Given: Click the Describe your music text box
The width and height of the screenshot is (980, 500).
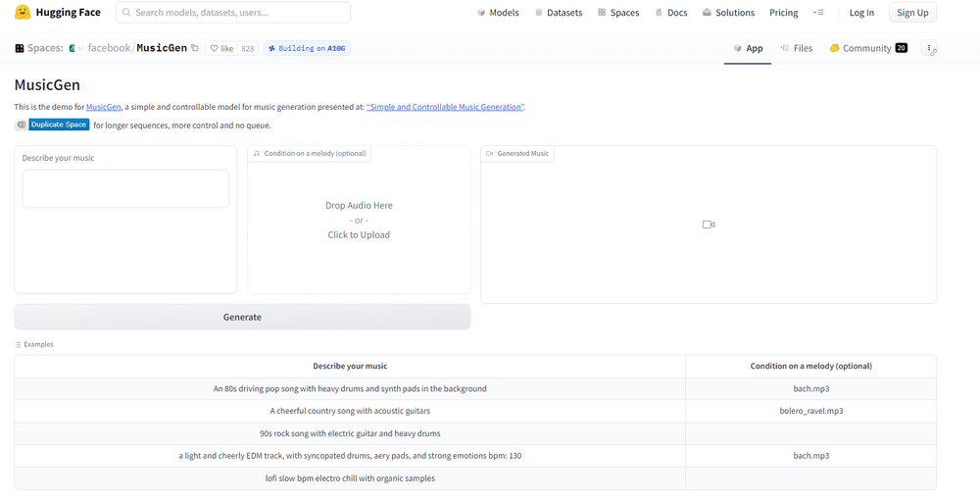Looking at the screenshot, I should [x=125, y=189].
